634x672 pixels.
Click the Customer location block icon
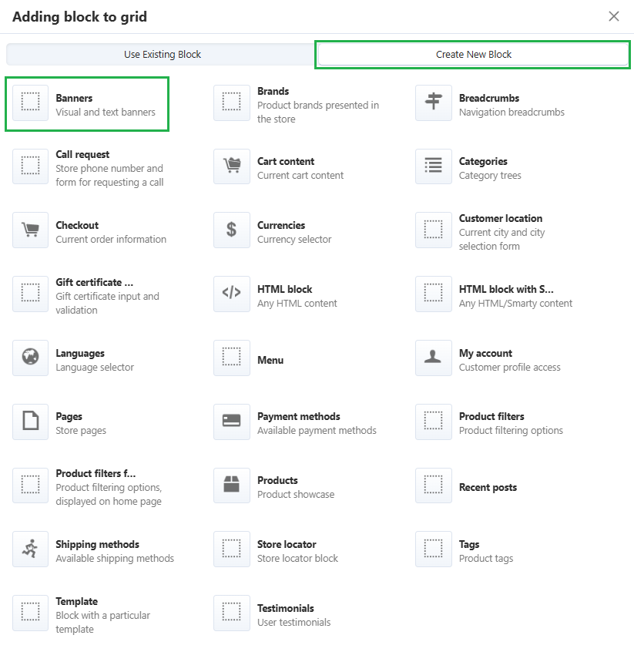coord(434,230)
